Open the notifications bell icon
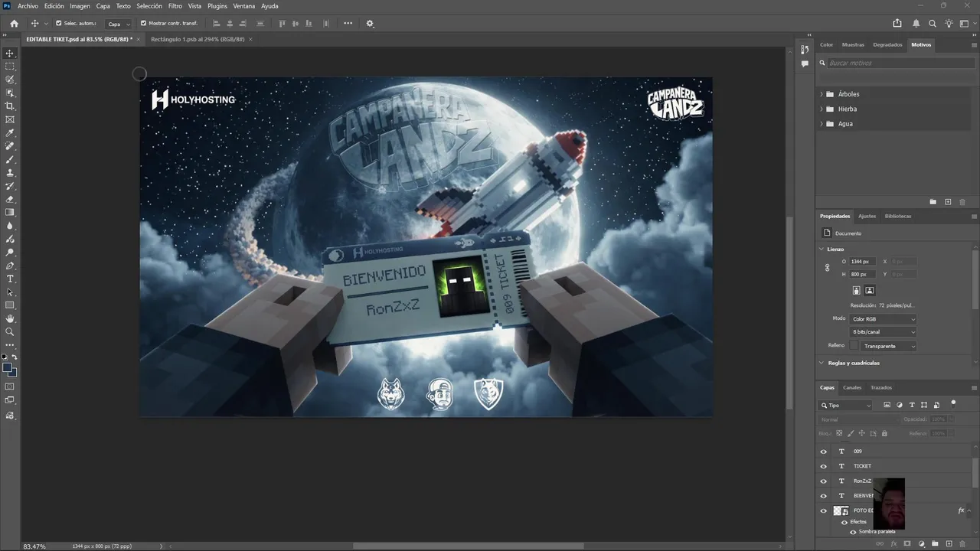The width and height of the screenshot is (980, 551). [x=916, y=24]
